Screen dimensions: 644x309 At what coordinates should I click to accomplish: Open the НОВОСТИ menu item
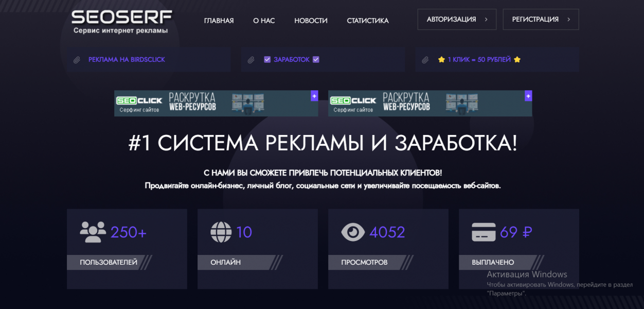pos(311,21)
